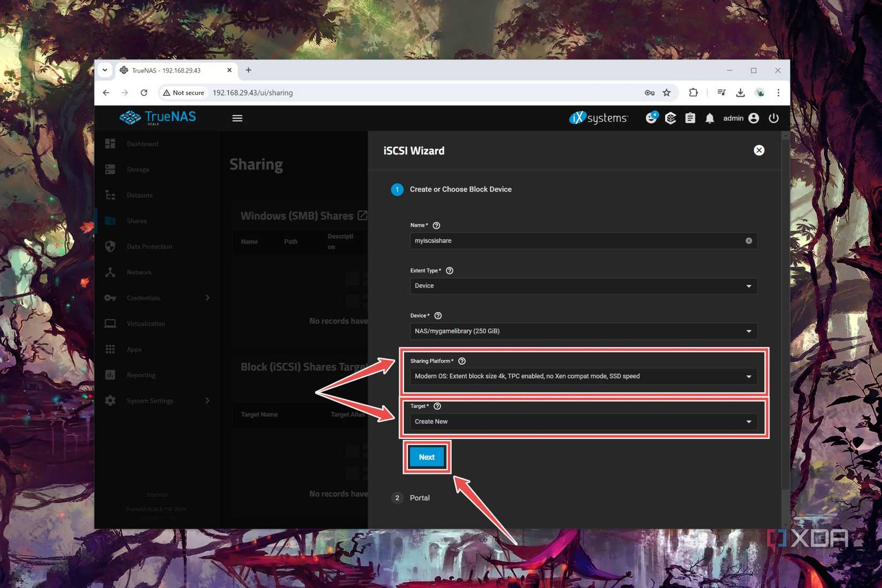Open browser extensions puzzle icon

point(693,92)
